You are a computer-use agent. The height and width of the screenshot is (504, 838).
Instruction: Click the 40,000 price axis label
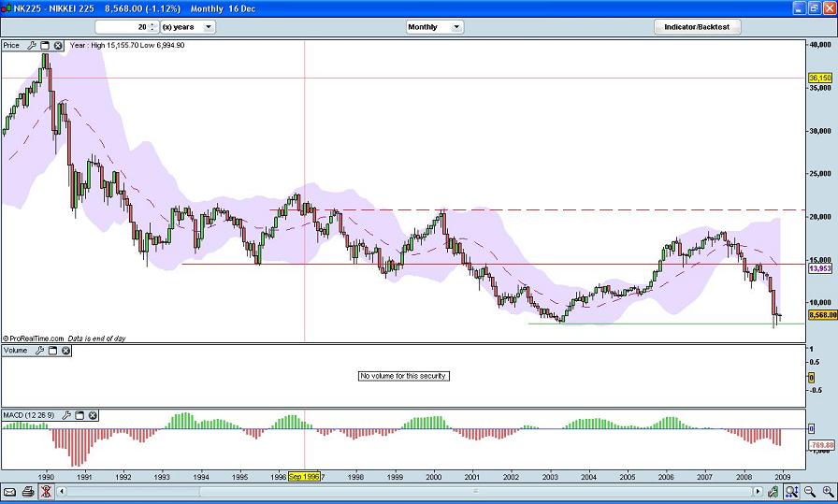point(821,45)
